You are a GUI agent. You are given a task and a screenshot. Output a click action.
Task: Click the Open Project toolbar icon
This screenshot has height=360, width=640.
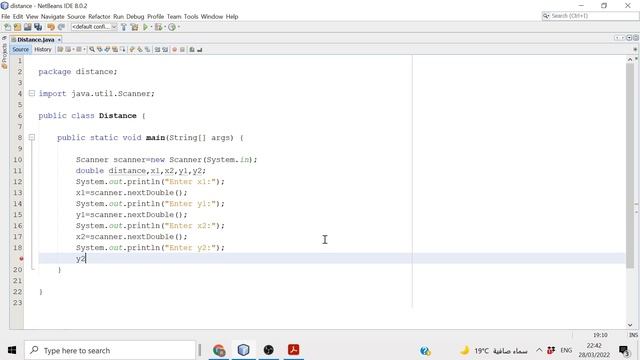coord(27,27)
